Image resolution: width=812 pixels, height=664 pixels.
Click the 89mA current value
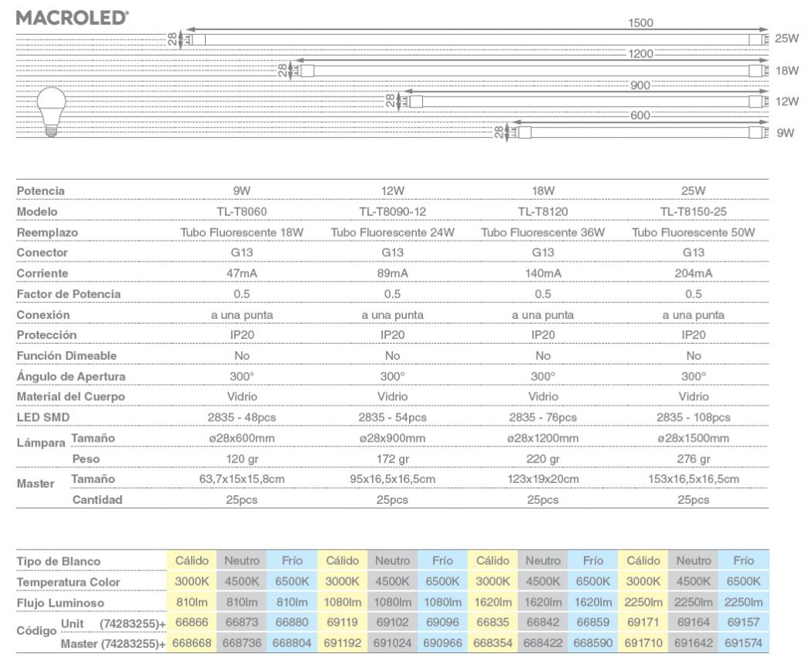click(x=393, y=273)
